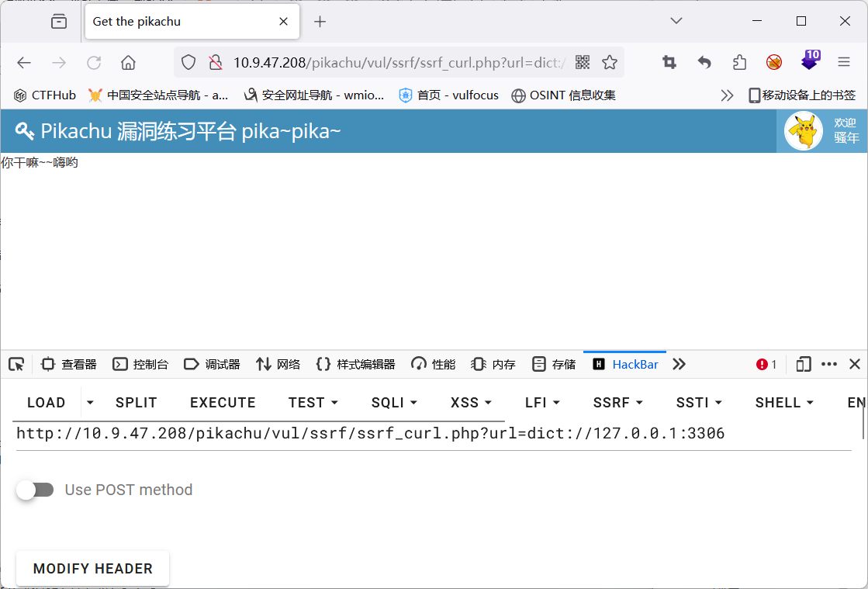Viewport: 868px width, 589px height.
Task: Open the 性能 (Performance) panel
Action: [x=433, y=363]
